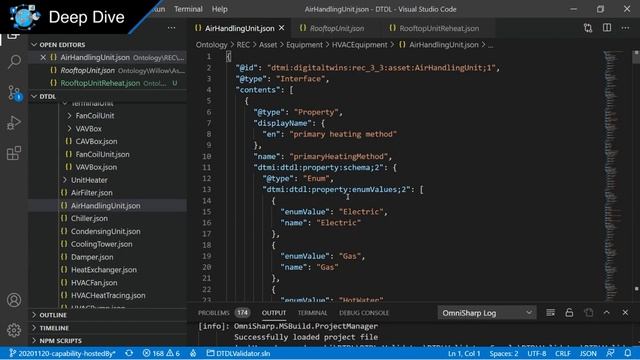Click the flame icon in status bar
Viewport: 640px width, 360px height.
click(x=193, y=353)
